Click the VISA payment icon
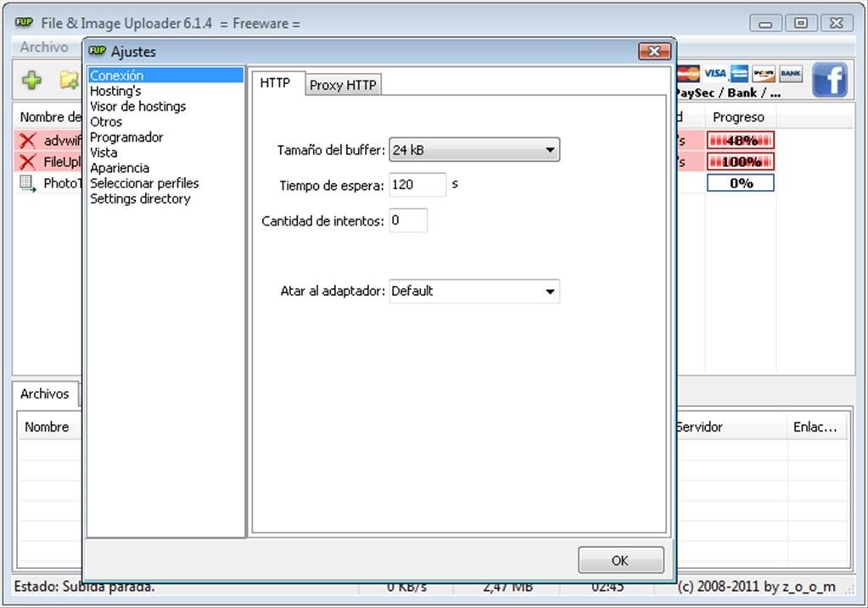Screen dimensions: 868x608 (714, 73)
